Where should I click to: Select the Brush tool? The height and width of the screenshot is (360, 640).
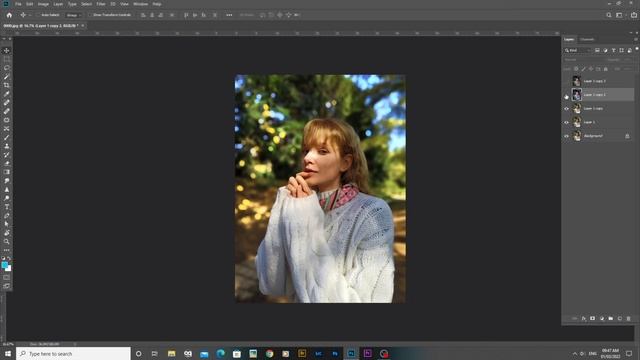tap(7, 137)
